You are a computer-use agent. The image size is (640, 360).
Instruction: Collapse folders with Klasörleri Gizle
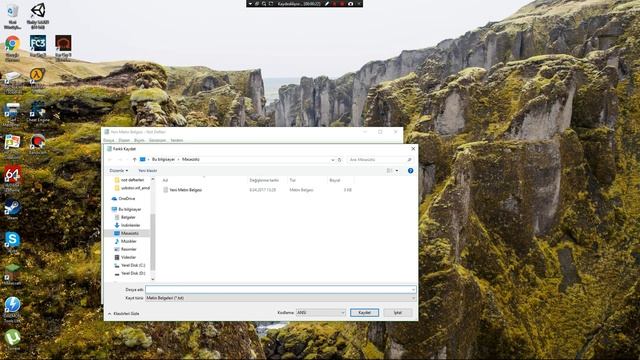point(124,313)
